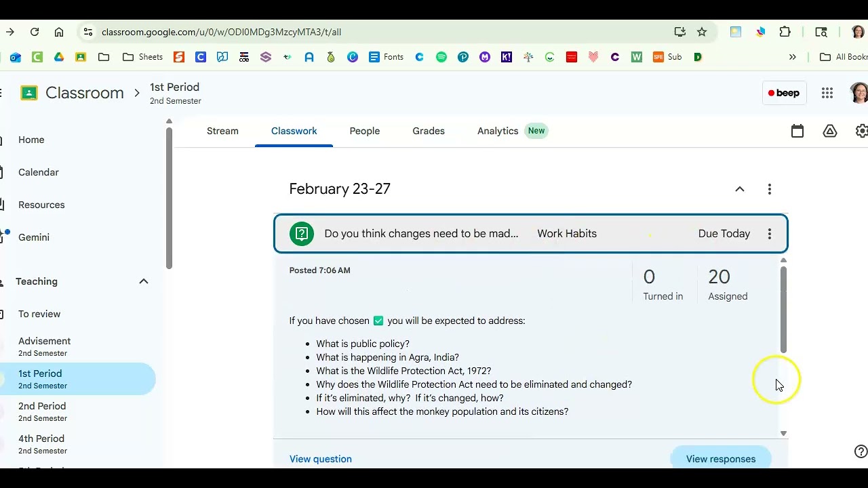Click 'Posted 7:06 AM' text
Viewport: 868px width, 488px height.
[x=319, y=270]
